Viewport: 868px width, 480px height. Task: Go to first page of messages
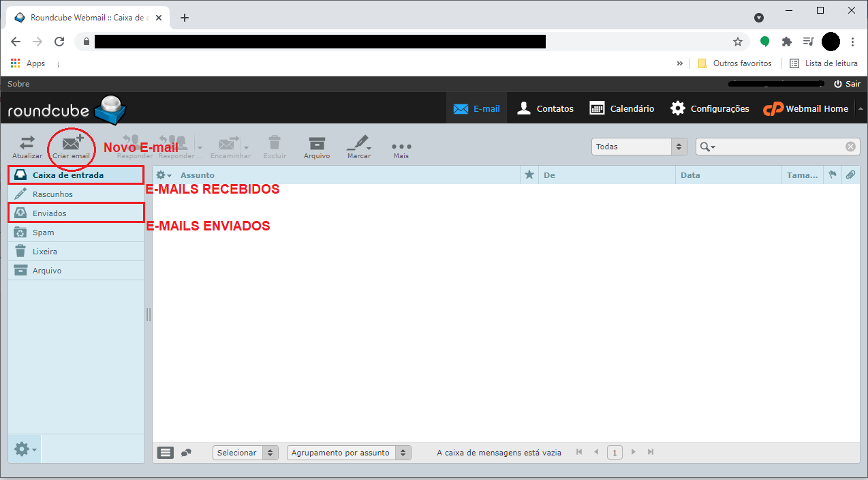click(579, 452)
